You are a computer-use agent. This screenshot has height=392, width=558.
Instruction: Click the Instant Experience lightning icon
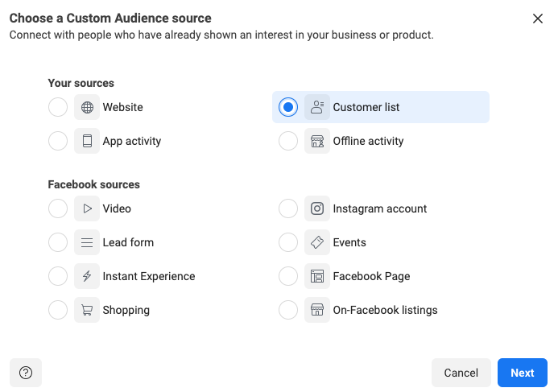[87, 276]
